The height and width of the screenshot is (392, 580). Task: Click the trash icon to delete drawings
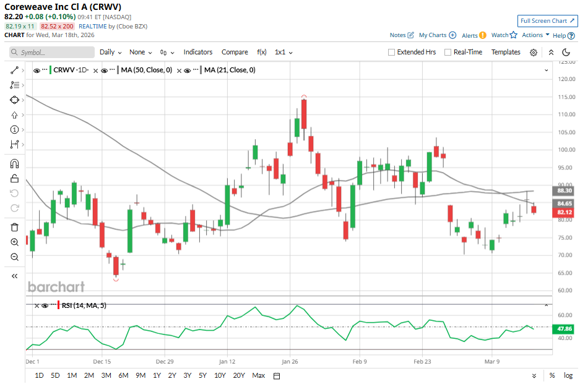click(14, 227)
